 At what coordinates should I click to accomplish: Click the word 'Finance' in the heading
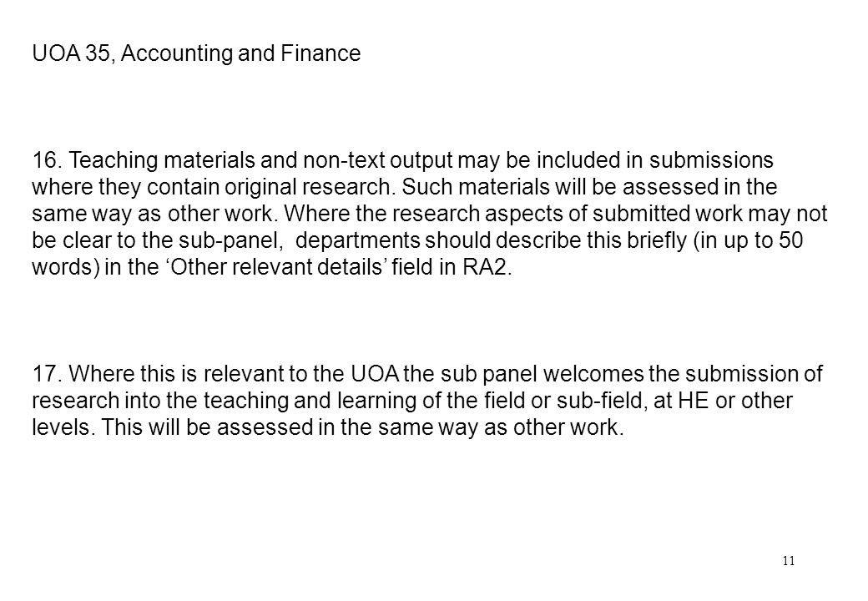[x=320, y=53]
